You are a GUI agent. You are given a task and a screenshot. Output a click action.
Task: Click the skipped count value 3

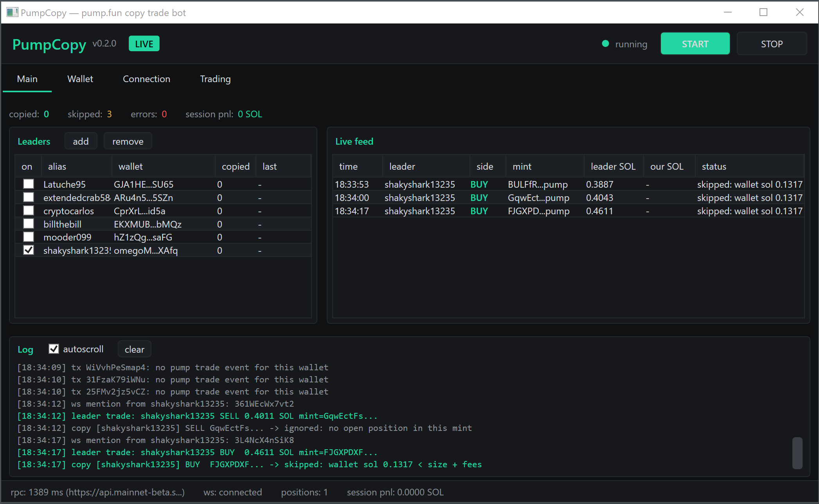109,114
